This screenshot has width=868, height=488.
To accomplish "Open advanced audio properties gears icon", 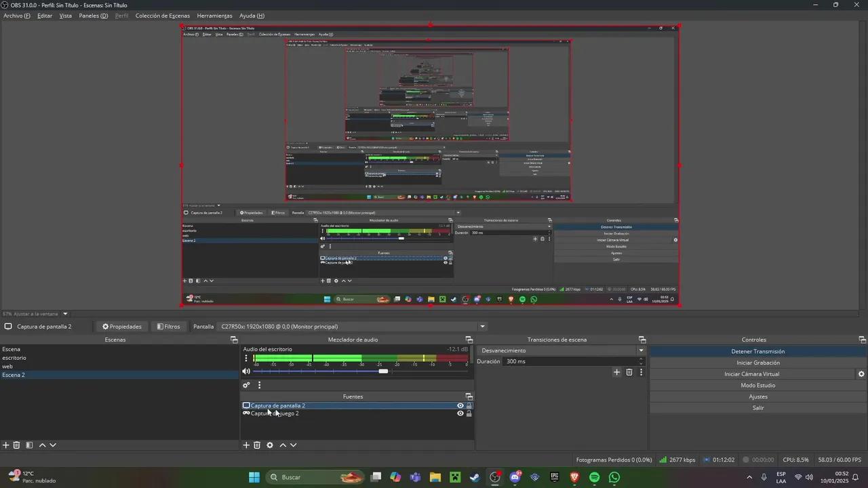I will (x=246, y=385).
